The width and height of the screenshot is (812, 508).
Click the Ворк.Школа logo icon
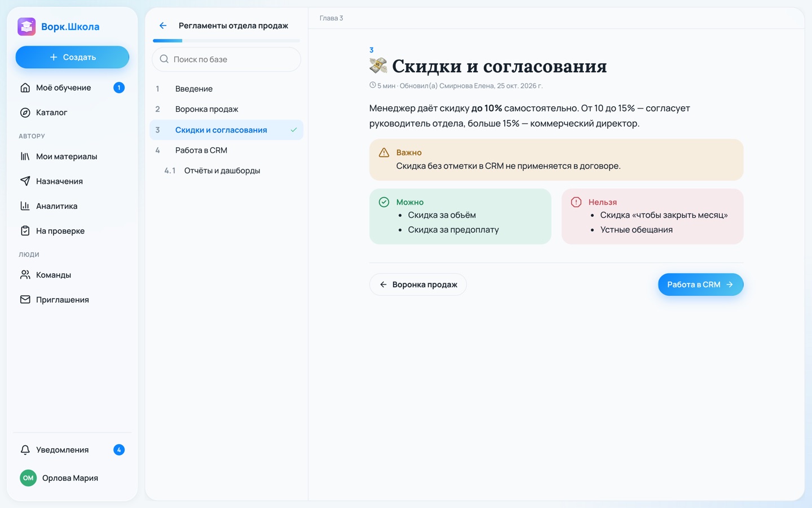27,27
